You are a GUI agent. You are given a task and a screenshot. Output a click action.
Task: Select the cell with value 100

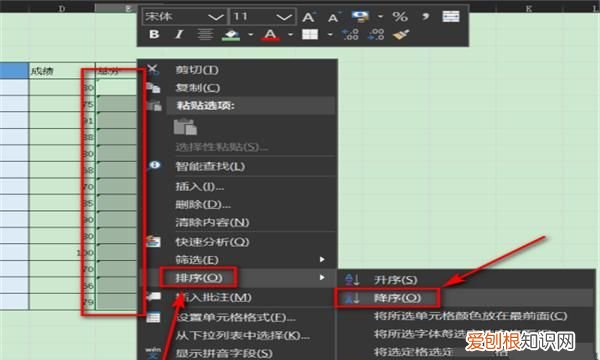point(62,252)
